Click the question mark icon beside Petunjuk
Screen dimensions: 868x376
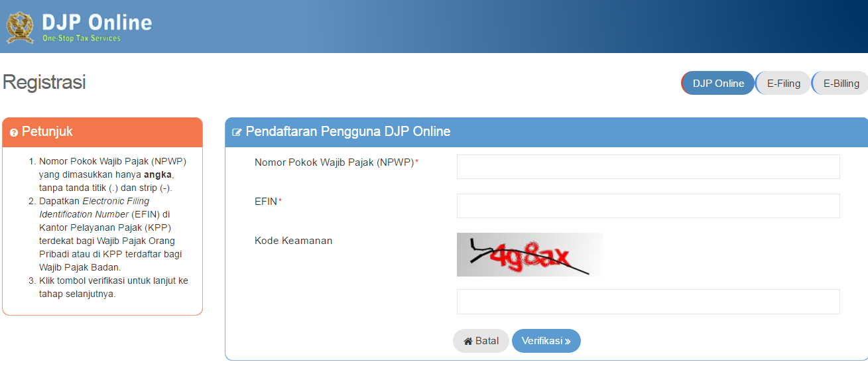tap(14, 133)
